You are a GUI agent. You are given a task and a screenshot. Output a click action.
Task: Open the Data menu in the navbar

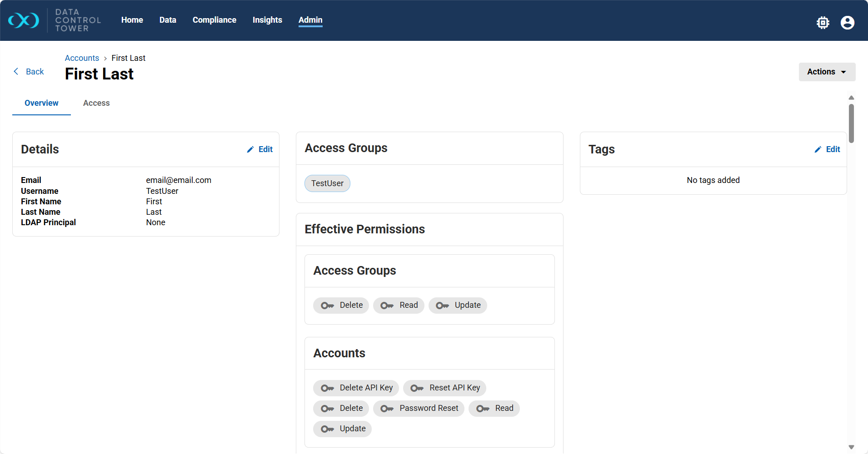[168, 20]
